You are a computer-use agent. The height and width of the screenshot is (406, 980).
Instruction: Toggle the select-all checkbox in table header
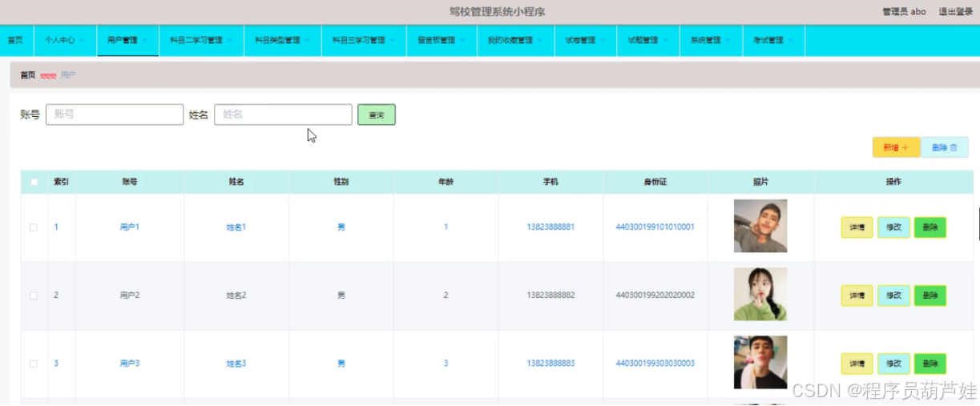(34, 182)
